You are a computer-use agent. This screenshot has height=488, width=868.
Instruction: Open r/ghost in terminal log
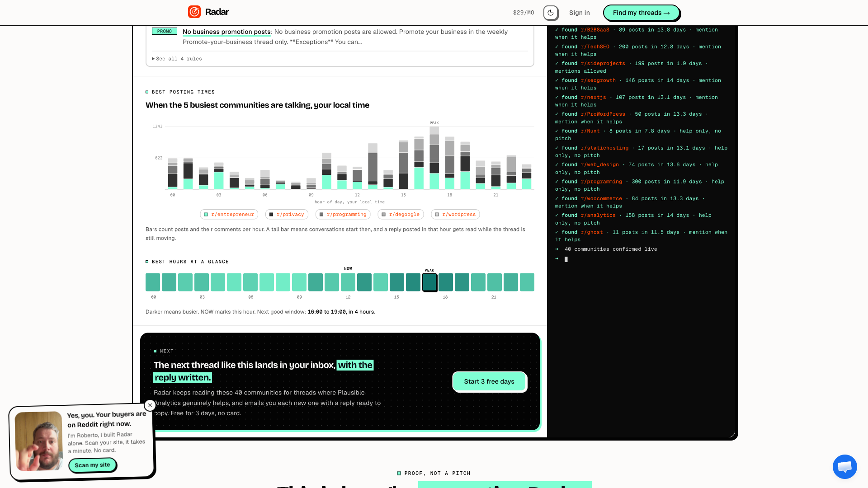[592, 232]
